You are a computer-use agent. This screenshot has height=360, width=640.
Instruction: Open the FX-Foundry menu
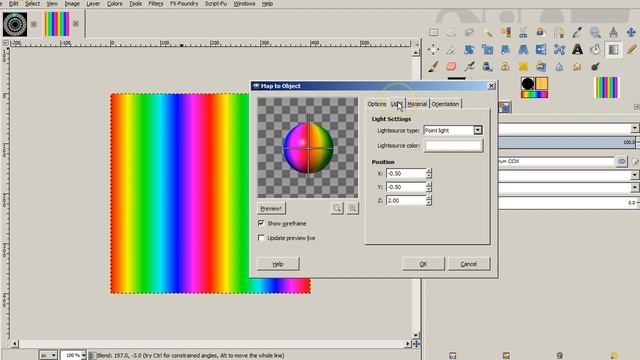click(x=184, y=4)
